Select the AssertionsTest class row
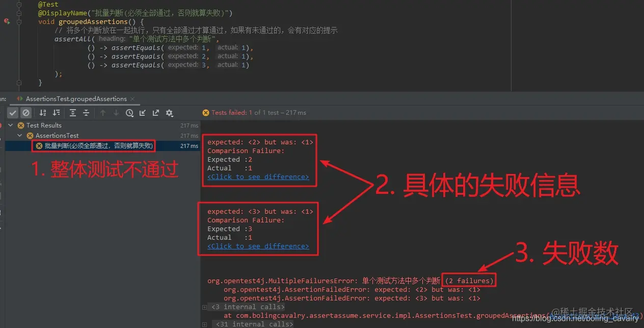Screen dimensions: 644x328 click(x=103, y=136)
